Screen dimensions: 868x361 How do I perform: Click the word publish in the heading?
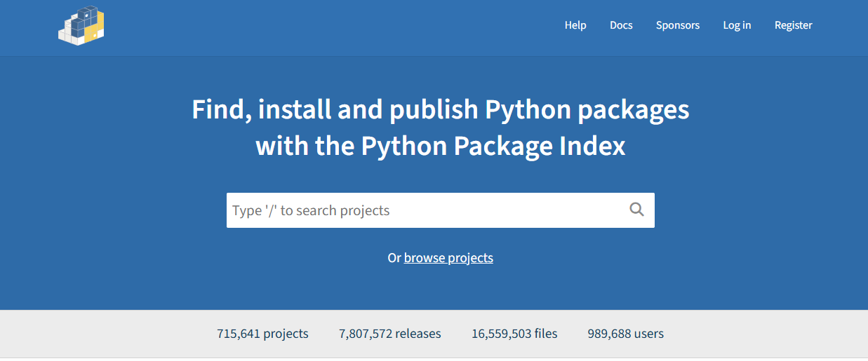click(434, 110)
